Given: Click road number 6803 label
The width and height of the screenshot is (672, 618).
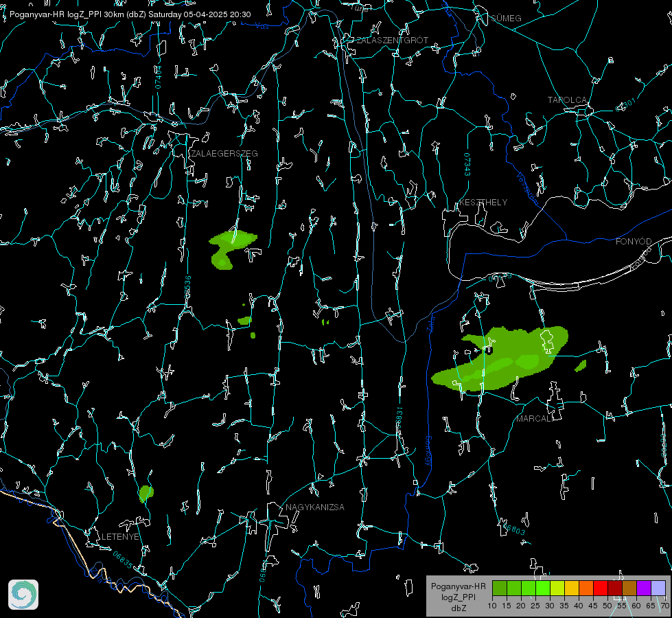Looking at the screenshot, I should point(515,530).
